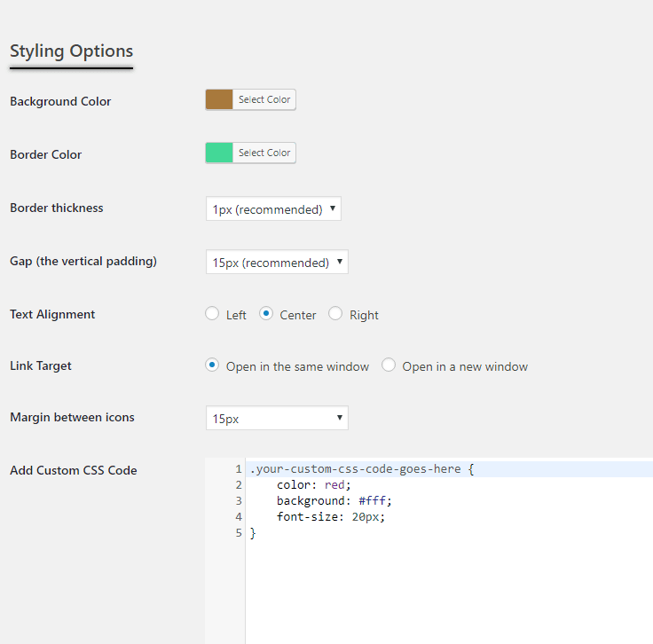This screenshot has width=653, height=644.
Task: Click the 'background: #fff;' code line
Action: [334, 501]
